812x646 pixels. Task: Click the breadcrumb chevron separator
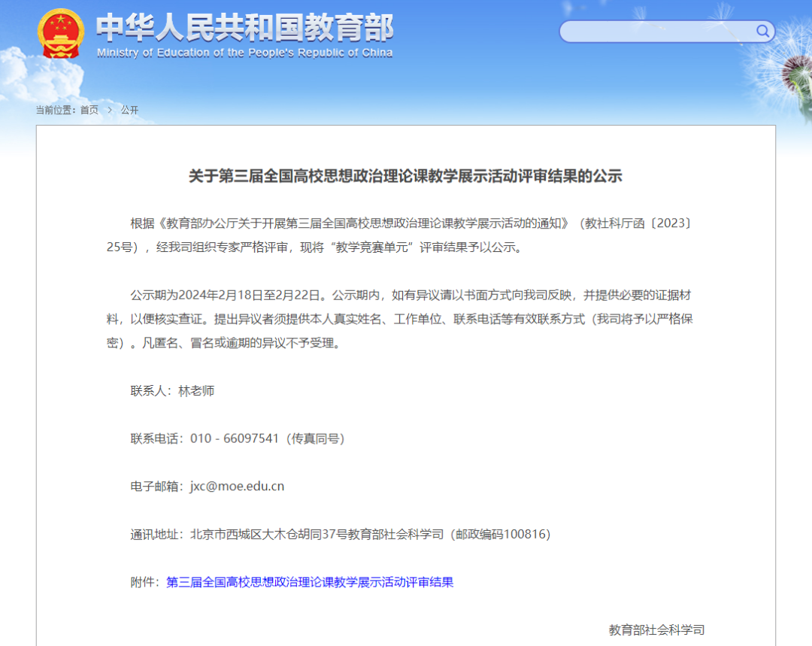110,109
